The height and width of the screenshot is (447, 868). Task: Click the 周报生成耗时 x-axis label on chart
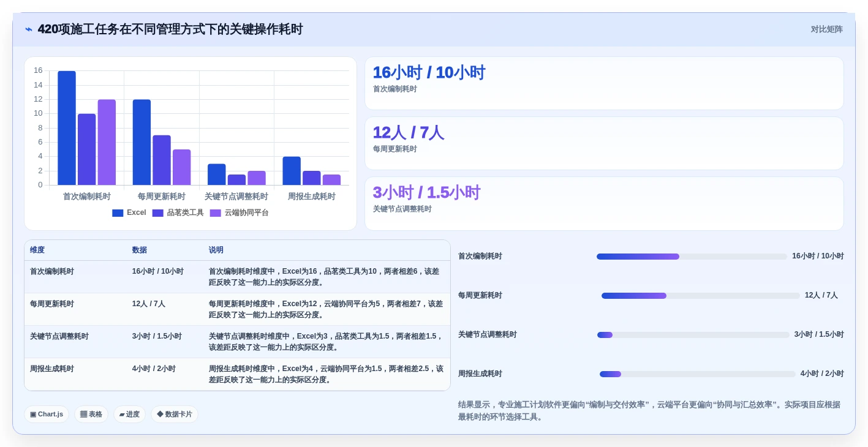click(312, 197)
